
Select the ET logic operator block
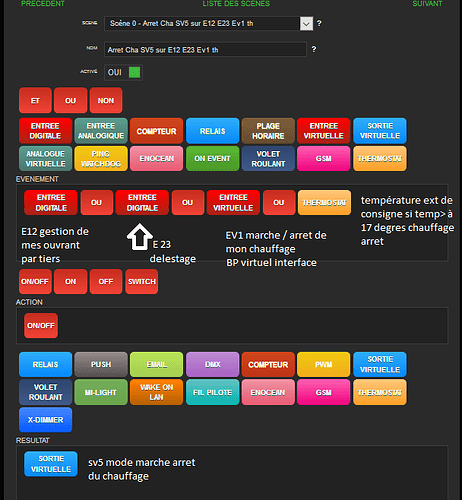click(x=35, y=101)
